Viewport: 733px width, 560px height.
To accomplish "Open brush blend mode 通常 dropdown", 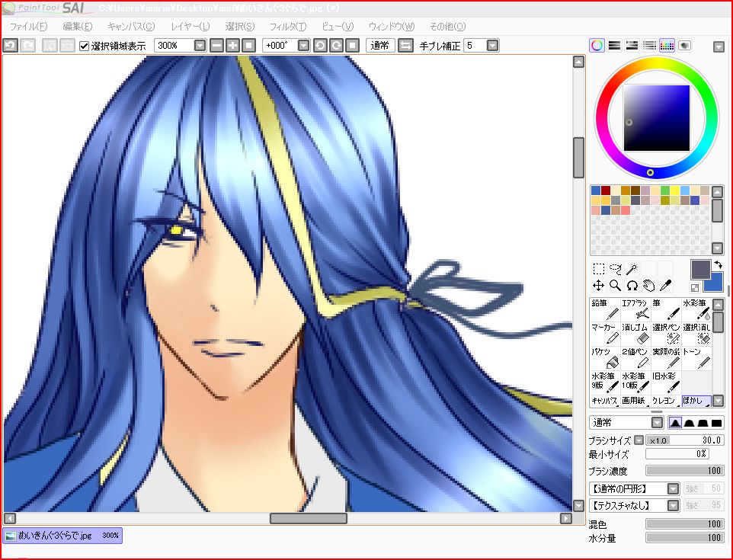I will [x=657, y=423].
